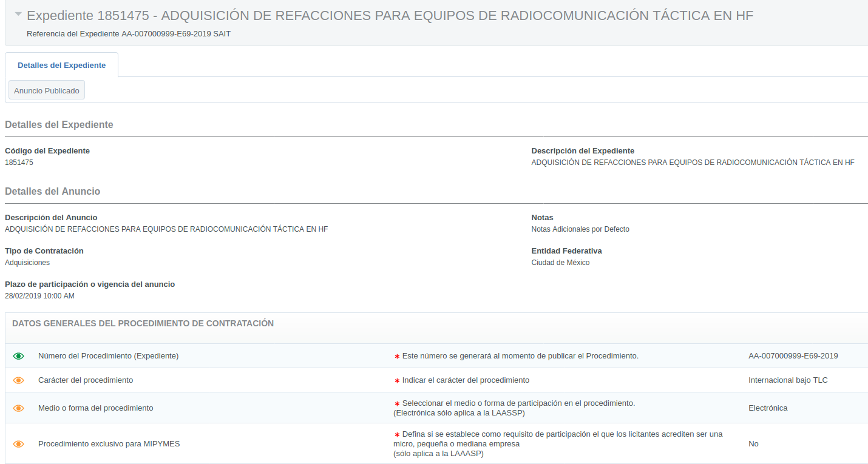Select the procedure number AA-007000999-E69-2019 value
The height and width of the screenshot is (464, 868).
tap(793, 356)
